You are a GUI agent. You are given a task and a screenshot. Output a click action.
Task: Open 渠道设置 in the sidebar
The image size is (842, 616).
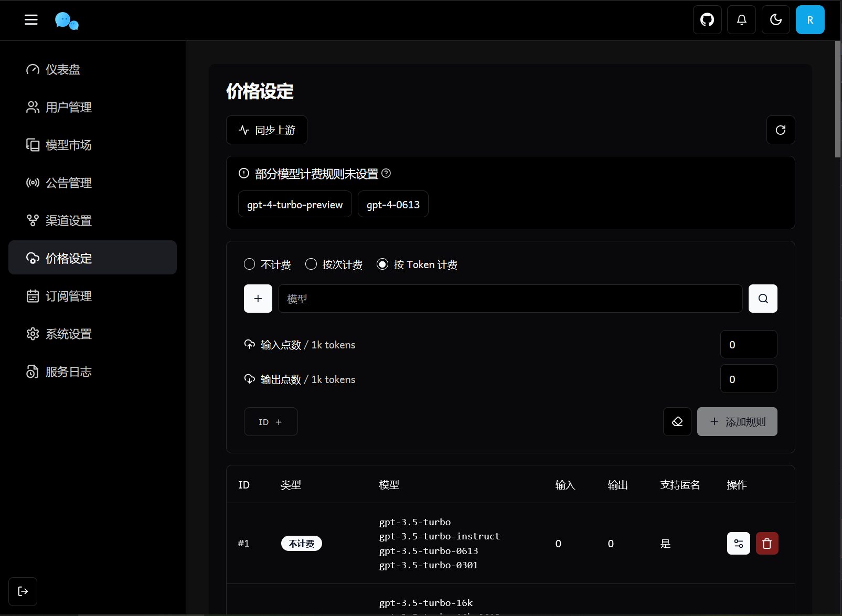[92, 220]
